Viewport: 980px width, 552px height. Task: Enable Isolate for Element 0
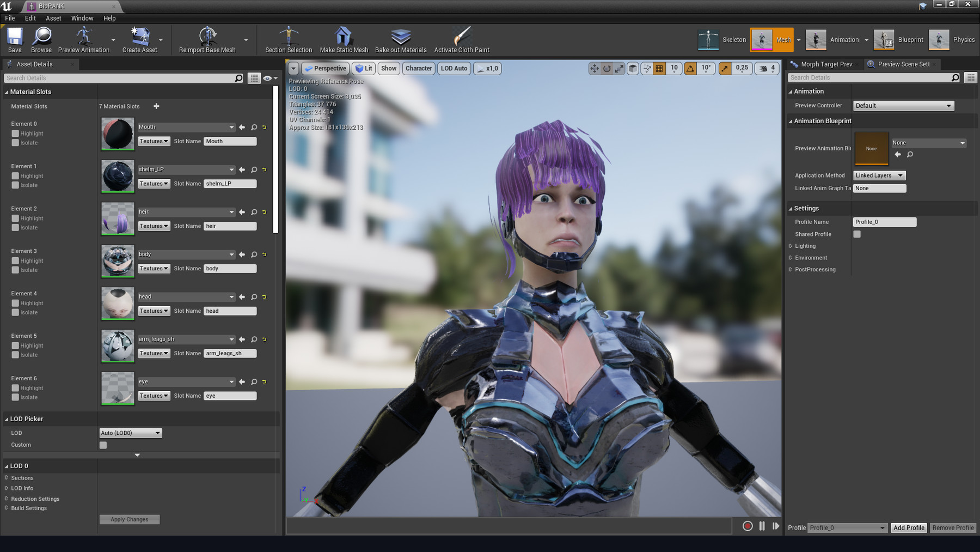point(15,143)
